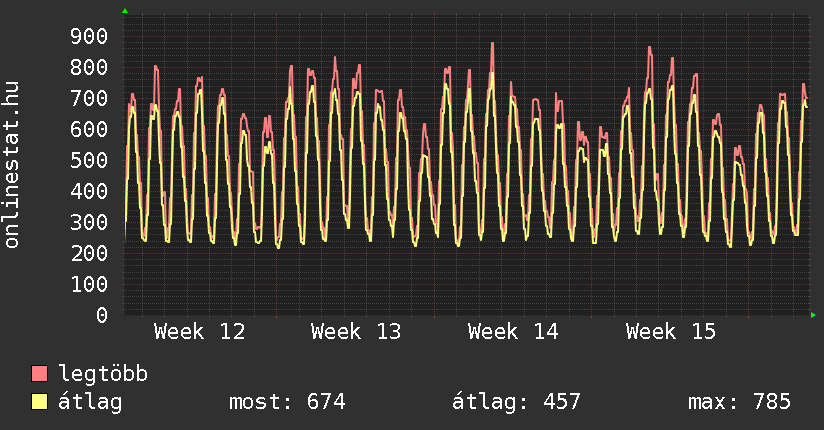The width and height of the screenshot is (824, 430).
Task: Click the 300 y-axis tick label
Action: pos(88,223)
